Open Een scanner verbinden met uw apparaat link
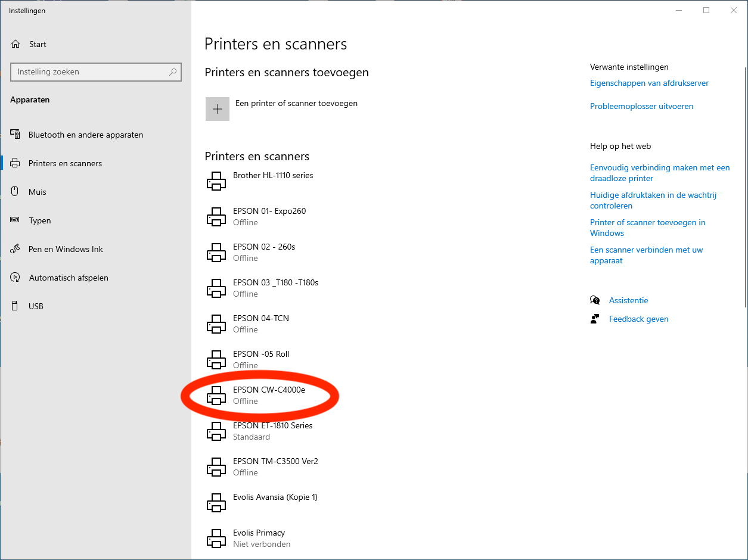 tap(647, 255)
